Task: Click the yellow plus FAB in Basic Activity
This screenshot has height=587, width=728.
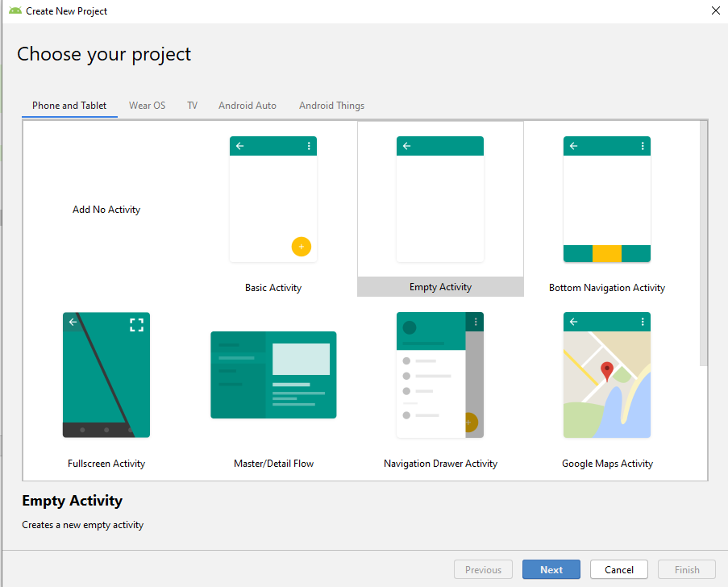Action: (x=302, y=247)
